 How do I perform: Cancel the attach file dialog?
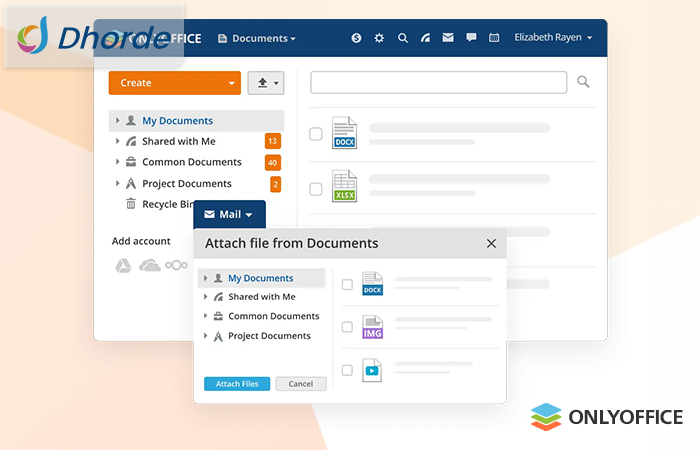pos(300,384)
